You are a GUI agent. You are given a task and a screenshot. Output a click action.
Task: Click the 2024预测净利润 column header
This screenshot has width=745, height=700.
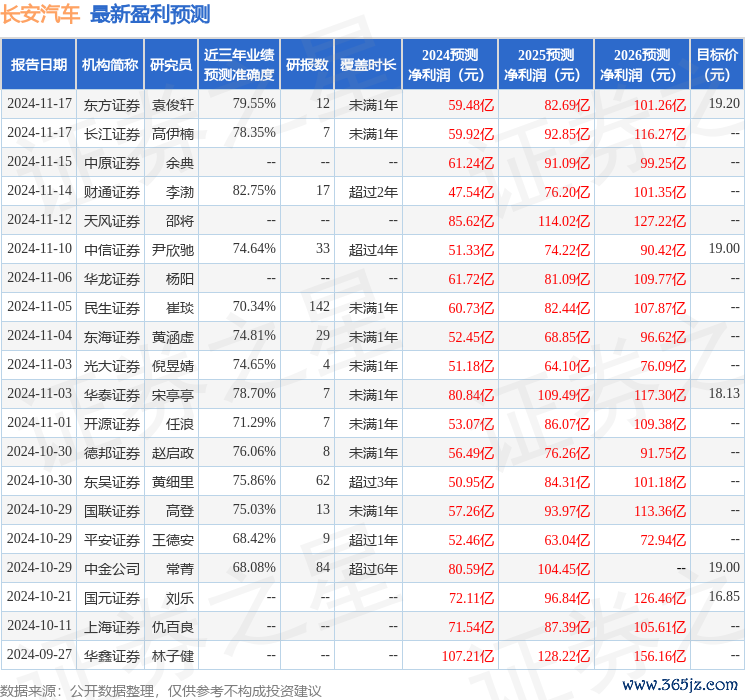(450, 65)
